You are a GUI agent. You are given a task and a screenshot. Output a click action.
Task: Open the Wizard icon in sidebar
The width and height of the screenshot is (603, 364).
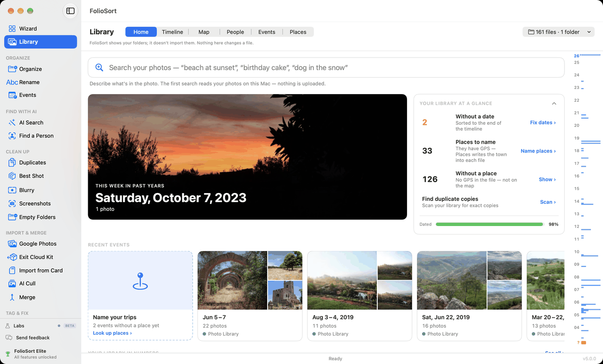click(x=12, y=29)
